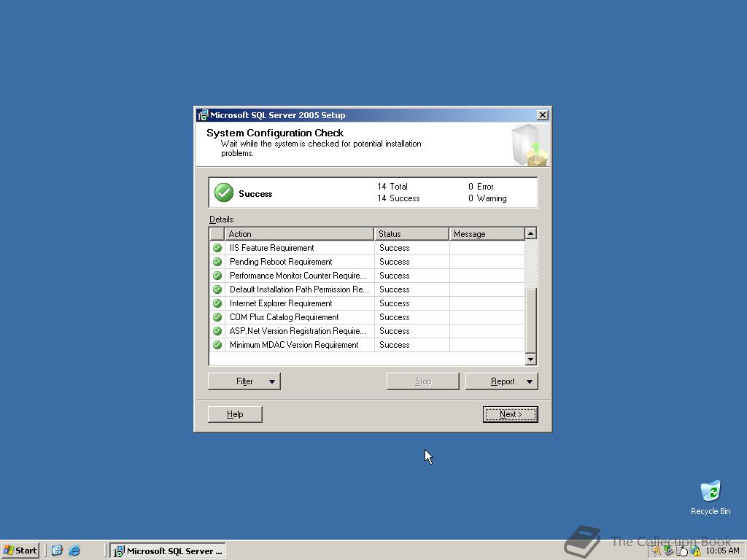
Task: Click the leftmost system tray icon
Action: tap(657, 551)
